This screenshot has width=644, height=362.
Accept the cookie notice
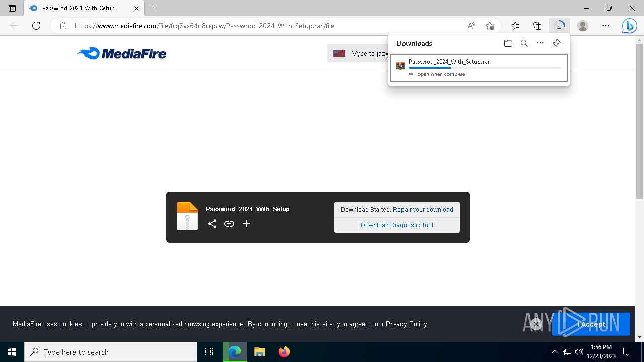coord(591,324)
